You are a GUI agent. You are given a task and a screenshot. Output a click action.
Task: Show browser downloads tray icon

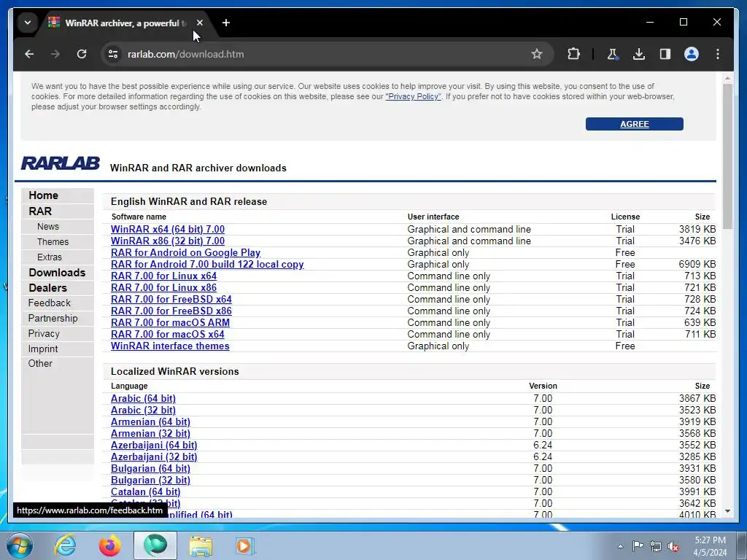[x=639, y=54]
